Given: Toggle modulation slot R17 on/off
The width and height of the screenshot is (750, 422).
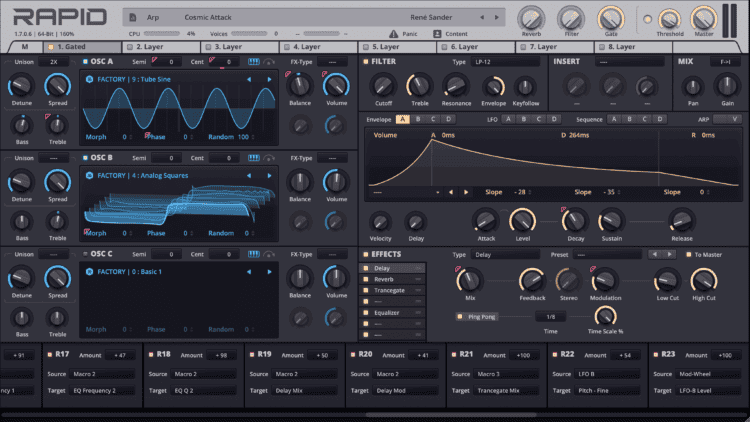Looking at the screenshot, I should pyautogui.click(x=50, y=355).
